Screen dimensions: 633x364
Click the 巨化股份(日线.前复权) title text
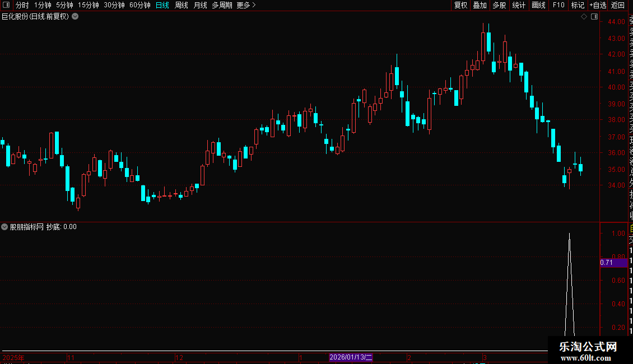35,17
